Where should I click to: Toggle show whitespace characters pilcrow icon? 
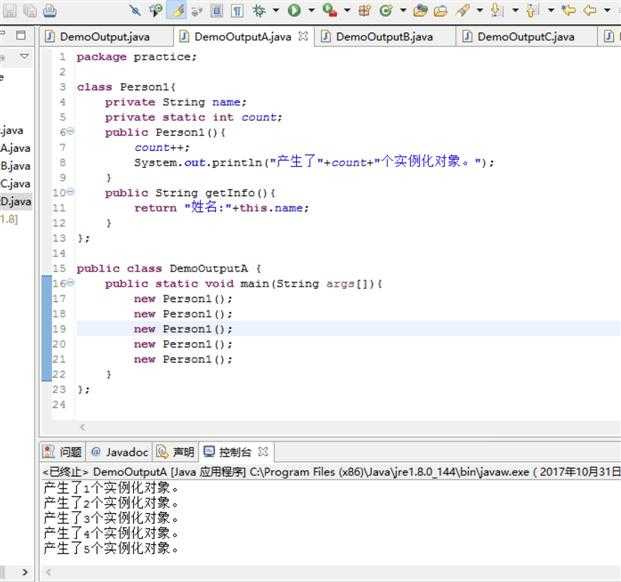pyautogui.click(x=237, y=10)
